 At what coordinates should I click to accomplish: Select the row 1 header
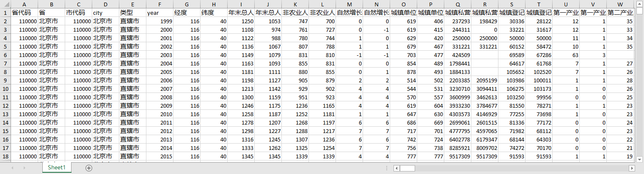click(x=5, y=13)
